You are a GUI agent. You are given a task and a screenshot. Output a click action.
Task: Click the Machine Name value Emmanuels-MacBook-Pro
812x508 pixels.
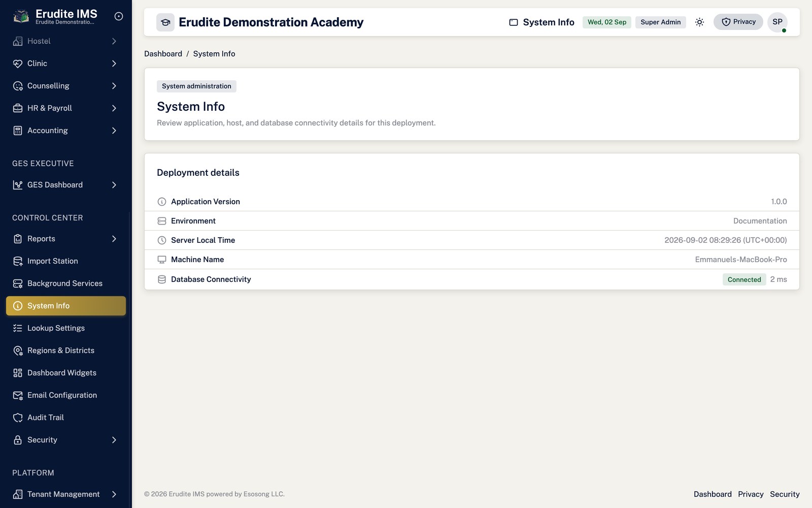coord(741,260)
